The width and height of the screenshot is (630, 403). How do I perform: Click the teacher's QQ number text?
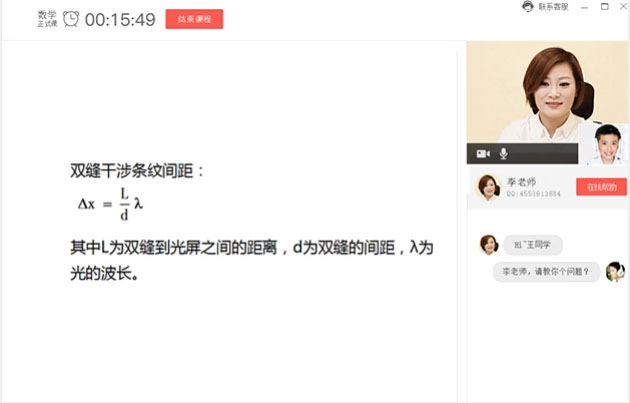(x=533, y=194)
